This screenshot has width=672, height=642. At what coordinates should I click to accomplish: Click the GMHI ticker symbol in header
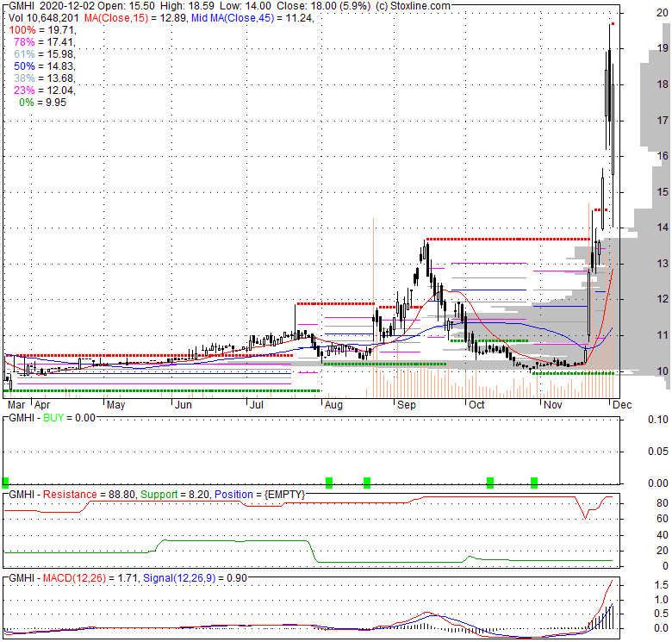point(22,6)
